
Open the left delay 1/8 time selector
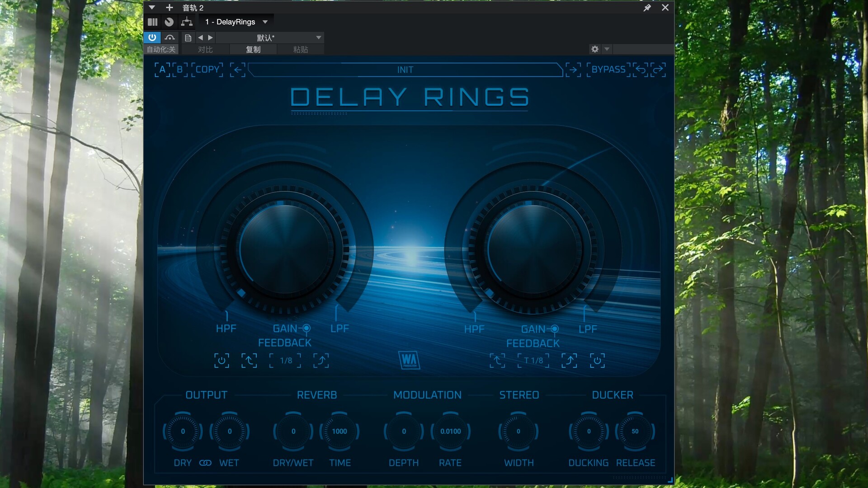[286, 361]
